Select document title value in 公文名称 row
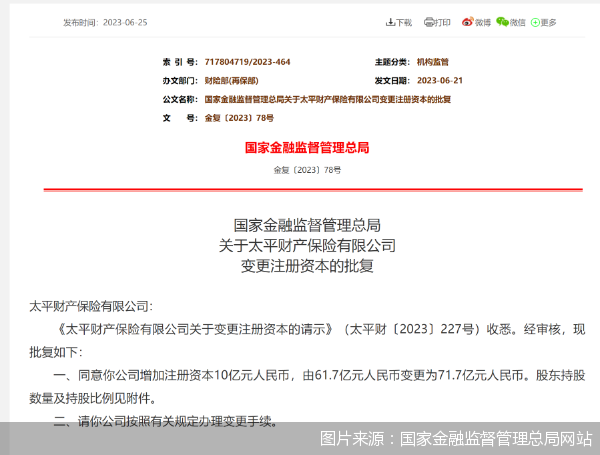This screenshot has height=455, width=600. pos(328,99)
